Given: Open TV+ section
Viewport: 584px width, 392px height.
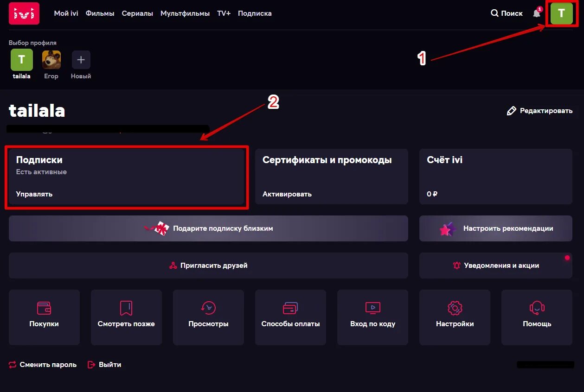Looking at the screenshot, I should [x=224, y=13].
